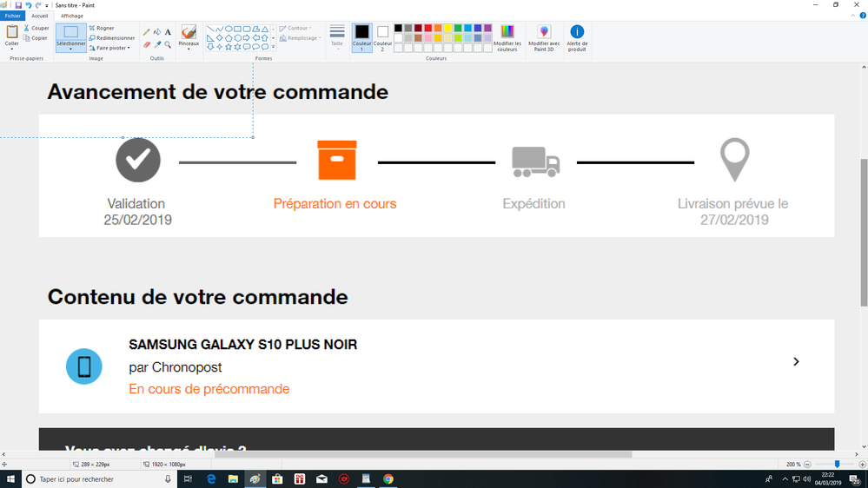Click the Rogner crop button

click(x=102, y=28)
